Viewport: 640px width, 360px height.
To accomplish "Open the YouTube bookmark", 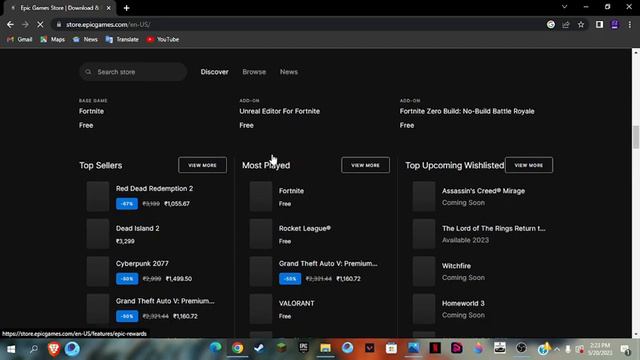I will click(x=163, y=40).
